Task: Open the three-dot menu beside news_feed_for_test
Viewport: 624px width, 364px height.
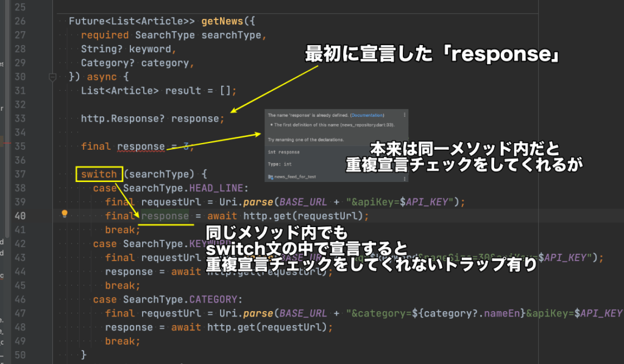Action: point(405,178)
